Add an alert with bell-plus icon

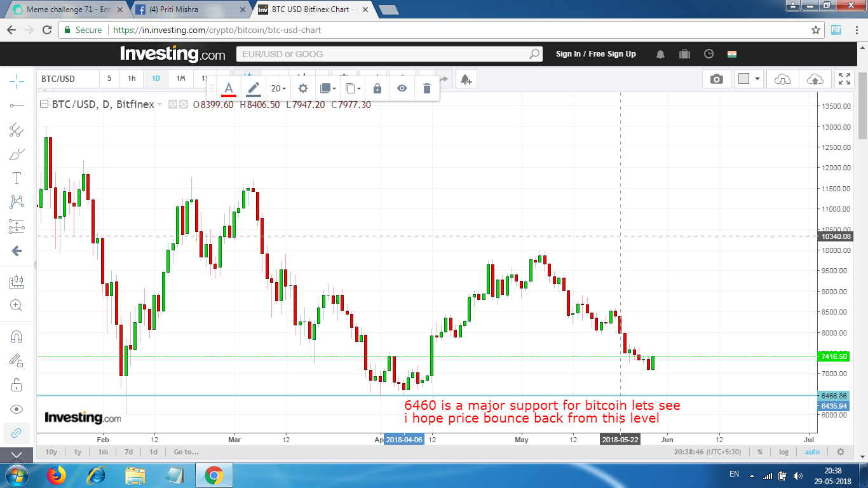(466, 79)
